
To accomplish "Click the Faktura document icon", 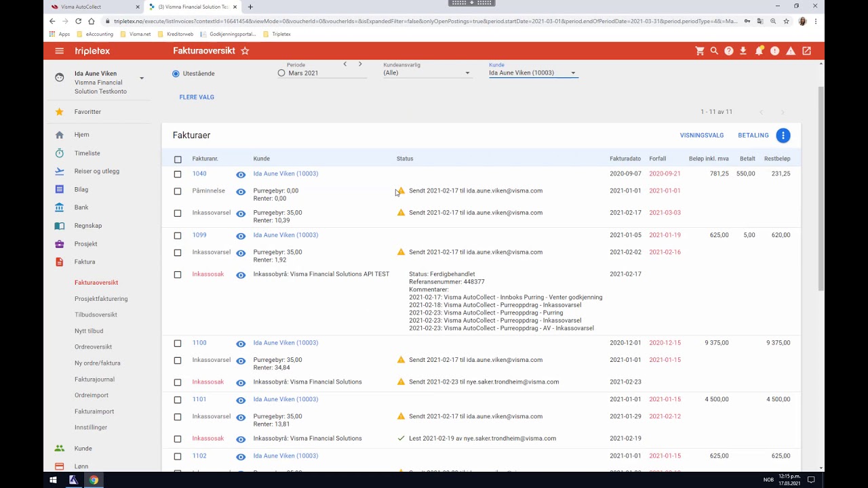I will (60, 262).
